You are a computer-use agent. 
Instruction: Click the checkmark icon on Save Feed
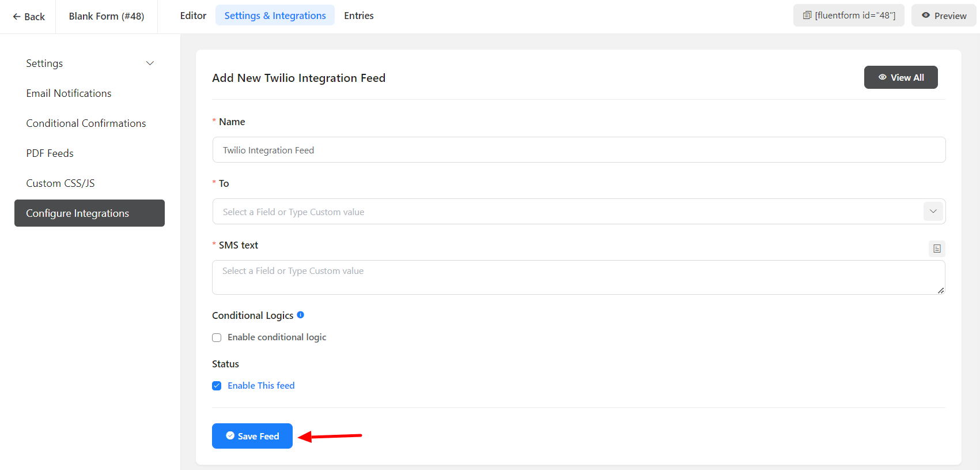pyautogui.click(x=230, y=436)
